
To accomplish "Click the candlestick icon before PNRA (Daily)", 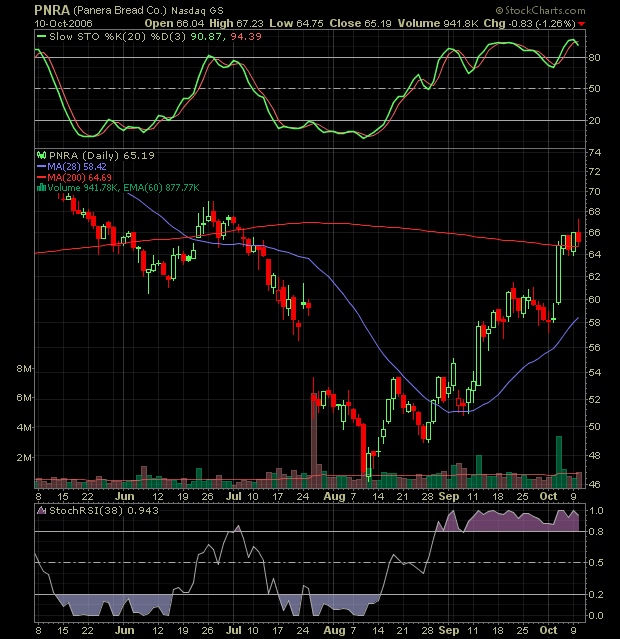I will click(x=41, y=155).
